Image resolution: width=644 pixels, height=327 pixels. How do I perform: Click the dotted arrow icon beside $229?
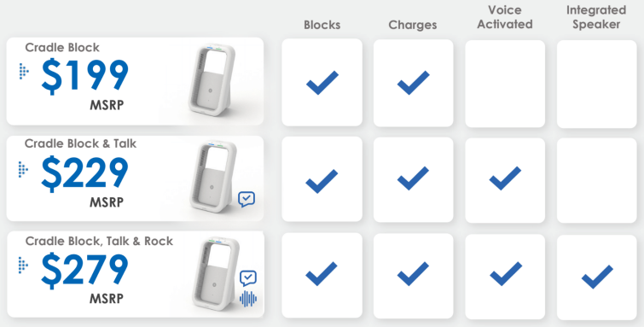[x=23, y=169]
